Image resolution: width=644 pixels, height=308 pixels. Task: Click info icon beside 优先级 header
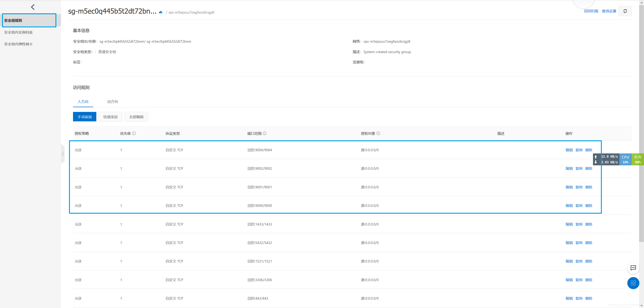coord(134,133)
